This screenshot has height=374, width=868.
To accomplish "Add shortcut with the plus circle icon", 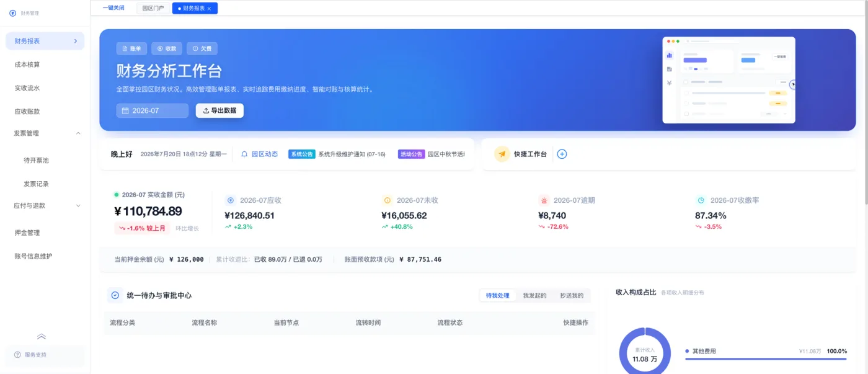I will [x=562, y=154].
